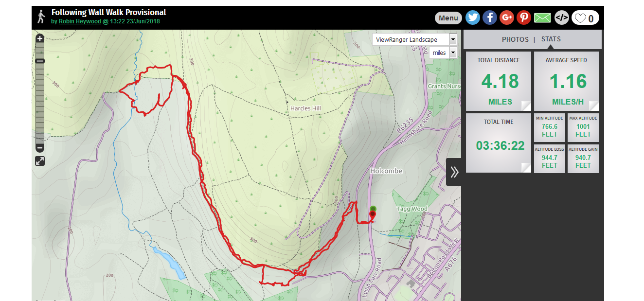Pin route with Pinterest icon
Screen dimensions: 644x301
(524, 18)
